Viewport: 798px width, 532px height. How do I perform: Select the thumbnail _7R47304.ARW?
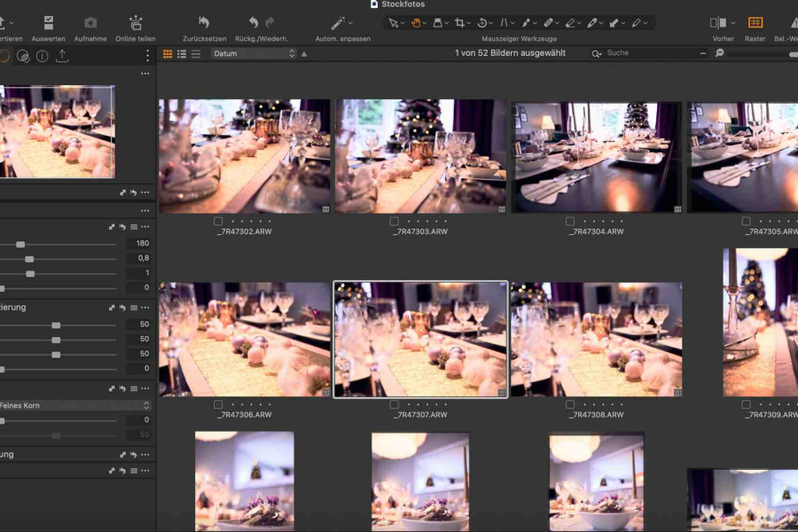click(597, 155)
